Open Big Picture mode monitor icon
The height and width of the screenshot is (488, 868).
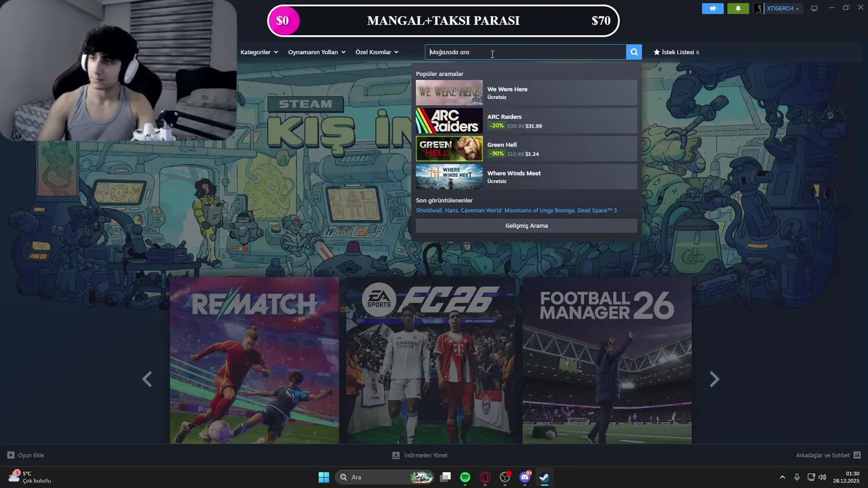click(814, 8)
